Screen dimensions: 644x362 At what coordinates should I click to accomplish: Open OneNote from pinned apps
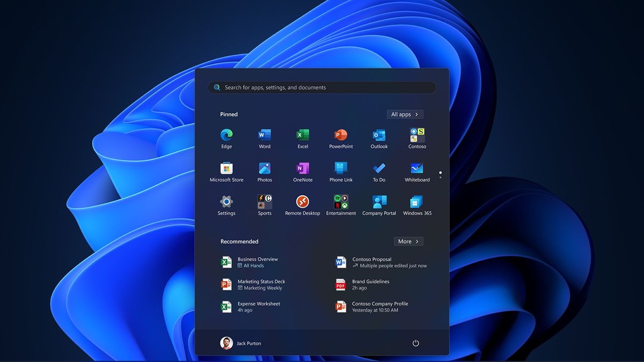tap(303, 168)
